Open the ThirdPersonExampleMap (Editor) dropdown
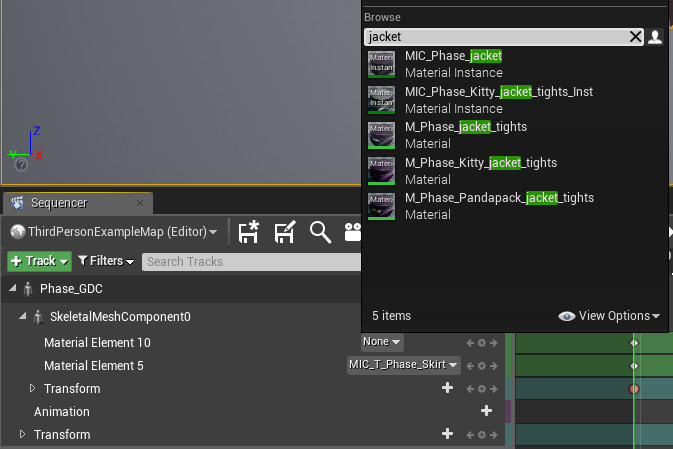The width and height of the screenshot is (673, 449). (x=114, y=232)
